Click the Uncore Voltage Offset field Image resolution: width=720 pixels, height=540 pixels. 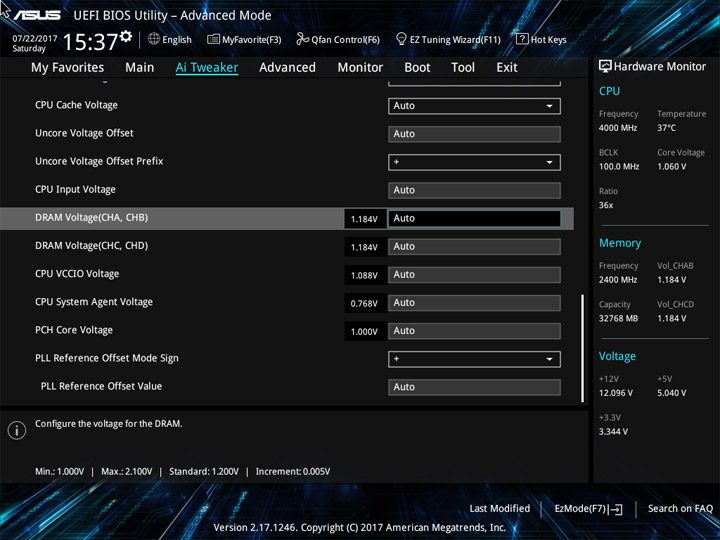click(x=474, y=134)
